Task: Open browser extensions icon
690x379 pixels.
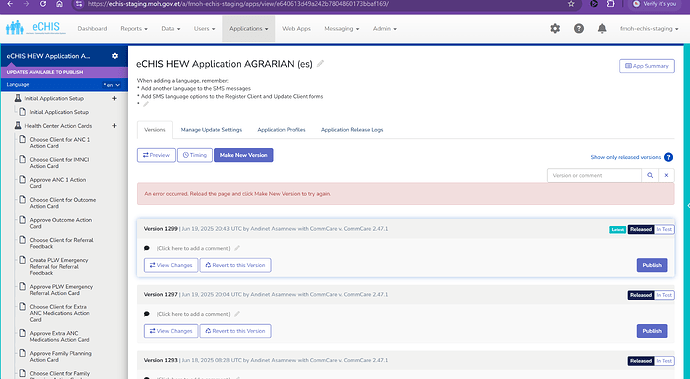Action: 610,4
